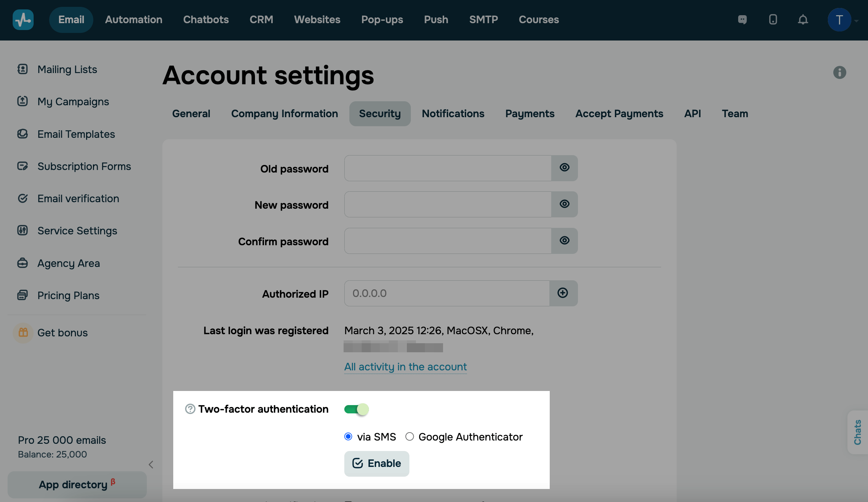Add authorized IP with plus icon
Image resolution: width=868 pixels, height=502 pixels.
[563, 293]
